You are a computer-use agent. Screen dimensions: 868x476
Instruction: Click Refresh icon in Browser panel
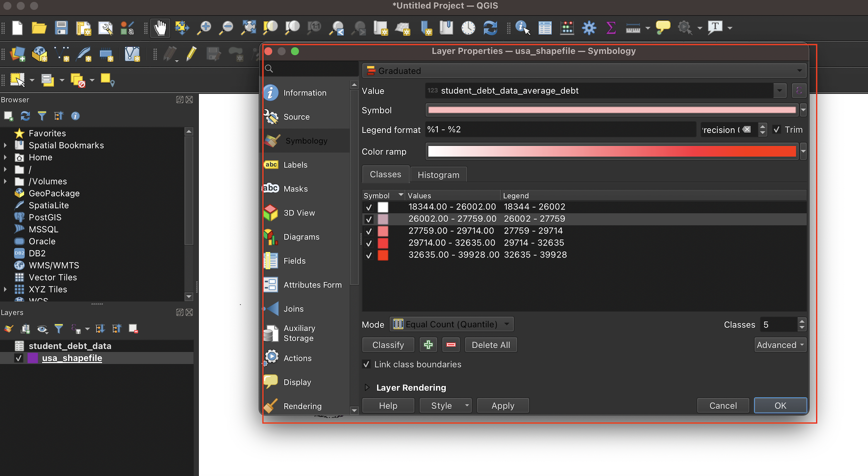[x=25, y=116]
